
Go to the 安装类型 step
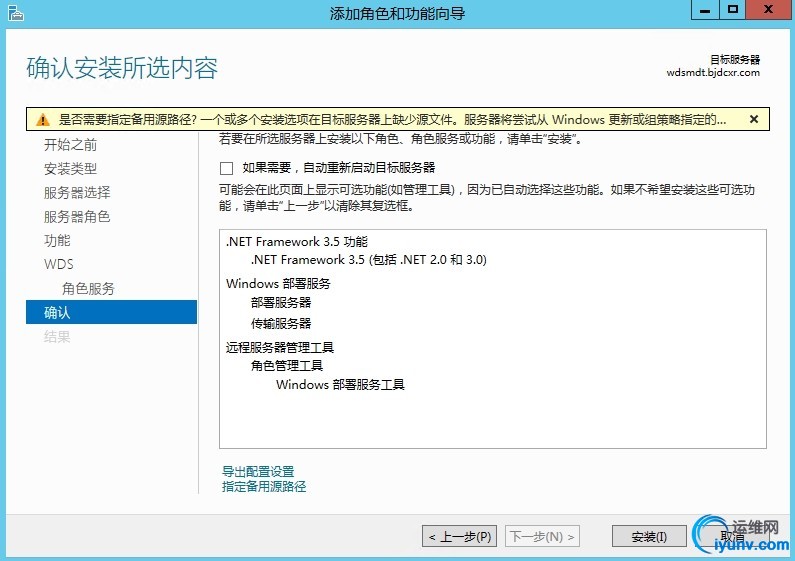70,168
